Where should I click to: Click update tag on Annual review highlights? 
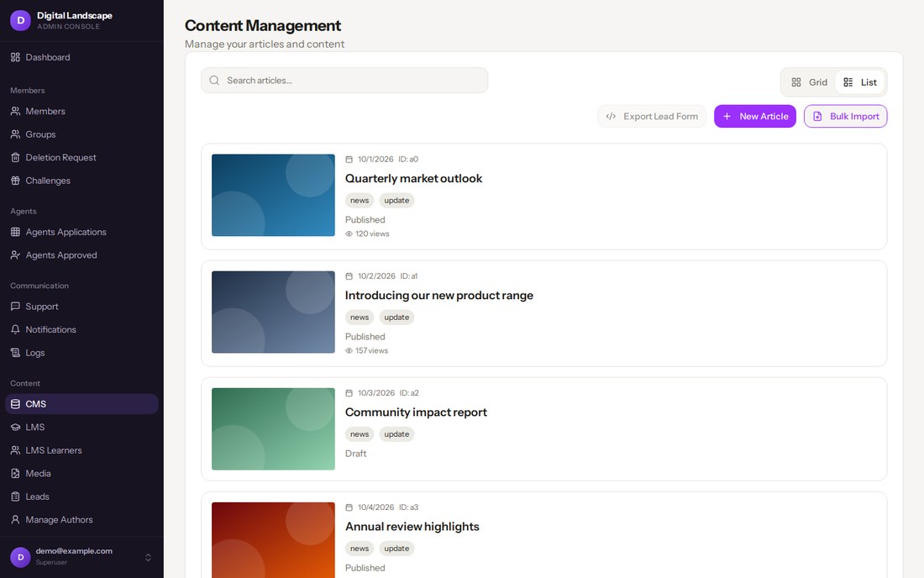point(396,549)
